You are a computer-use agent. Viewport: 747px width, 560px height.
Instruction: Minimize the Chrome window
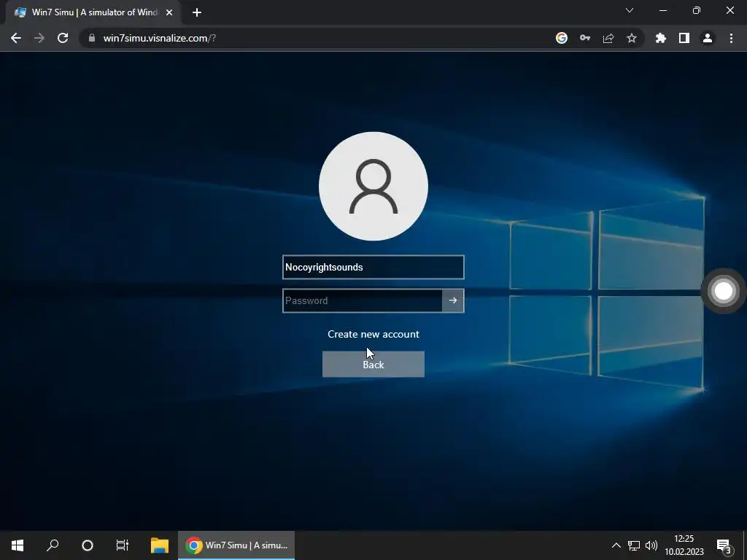click(663, 10)
